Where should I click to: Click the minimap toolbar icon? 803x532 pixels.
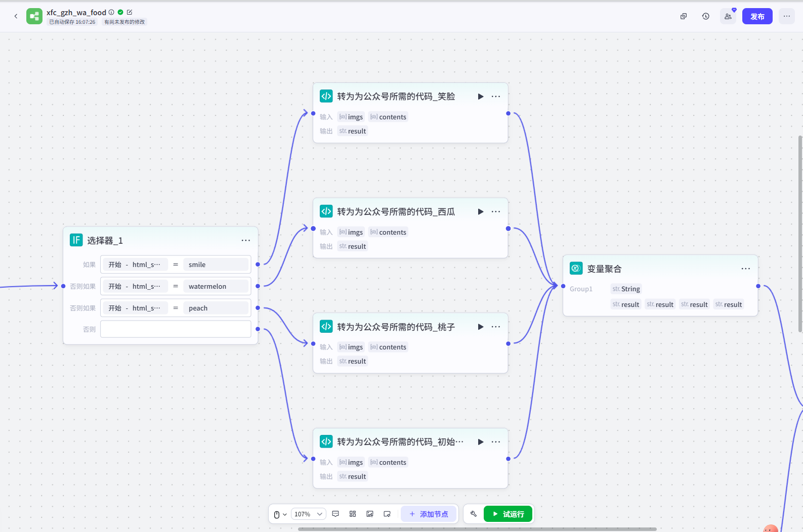coord(387,514)
